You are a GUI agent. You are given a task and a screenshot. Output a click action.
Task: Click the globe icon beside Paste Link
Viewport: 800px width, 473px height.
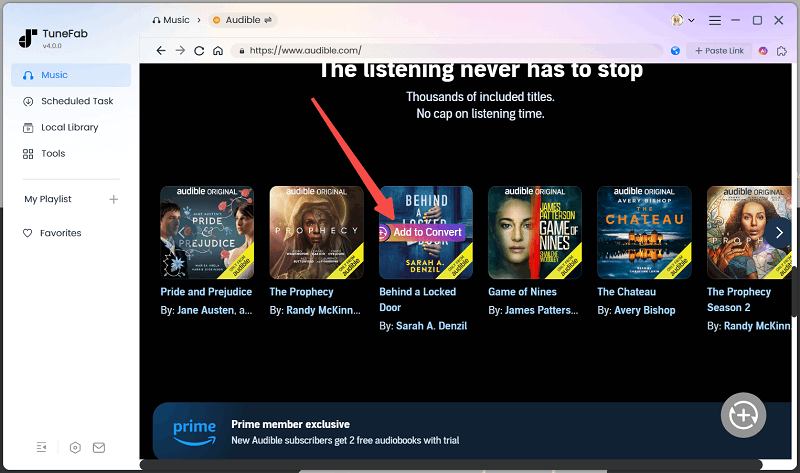[x=676, y=50]
